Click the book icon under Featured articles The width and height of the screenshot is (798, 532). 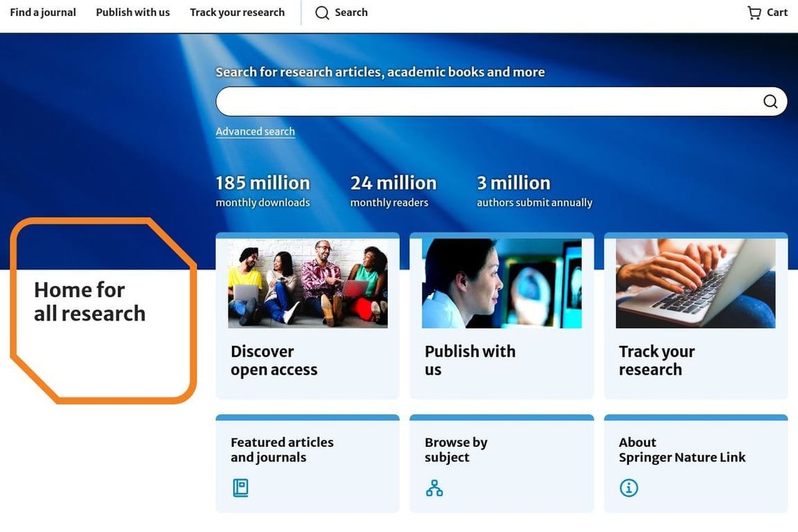click(240, 488)
